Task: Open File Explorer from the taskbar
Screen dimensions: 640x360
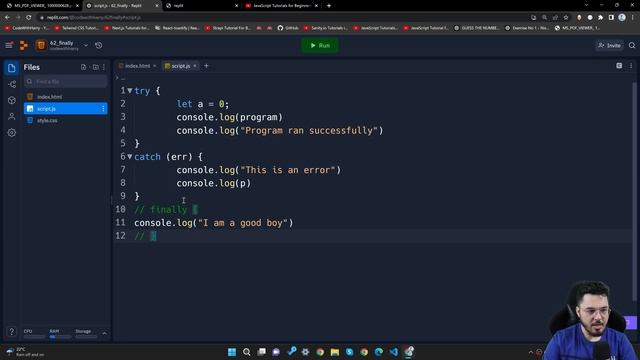Action: pos(335,352)
